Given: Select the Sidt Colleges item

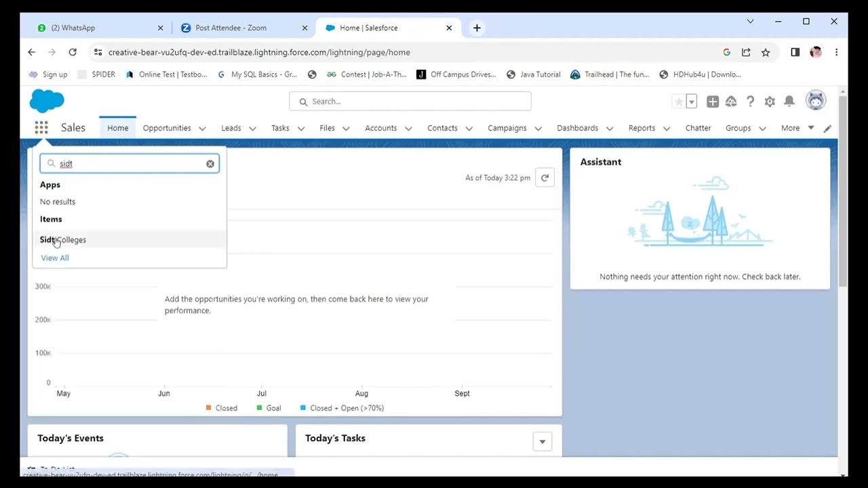Looking at the screenshot, I should coord(130,239).
